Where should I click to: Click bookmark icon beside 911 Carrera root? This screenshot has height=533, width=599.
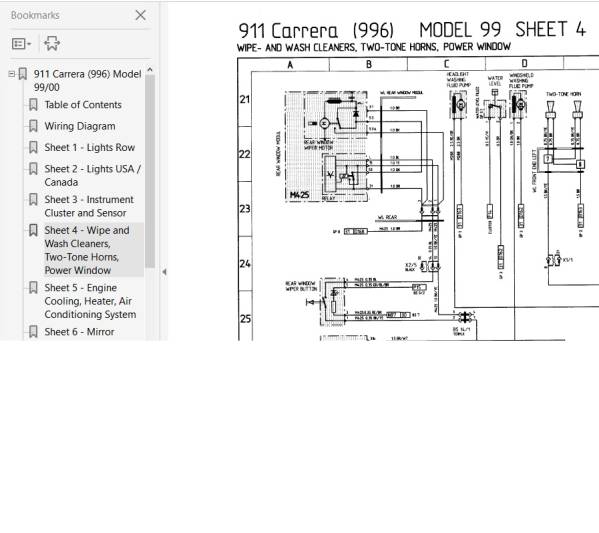pyautogui.click(x=23, y=74)
